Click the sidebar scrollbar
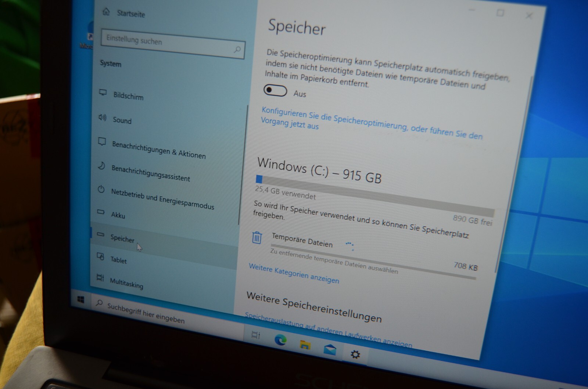This screenshot has width=588, height=389. [243, 164]
